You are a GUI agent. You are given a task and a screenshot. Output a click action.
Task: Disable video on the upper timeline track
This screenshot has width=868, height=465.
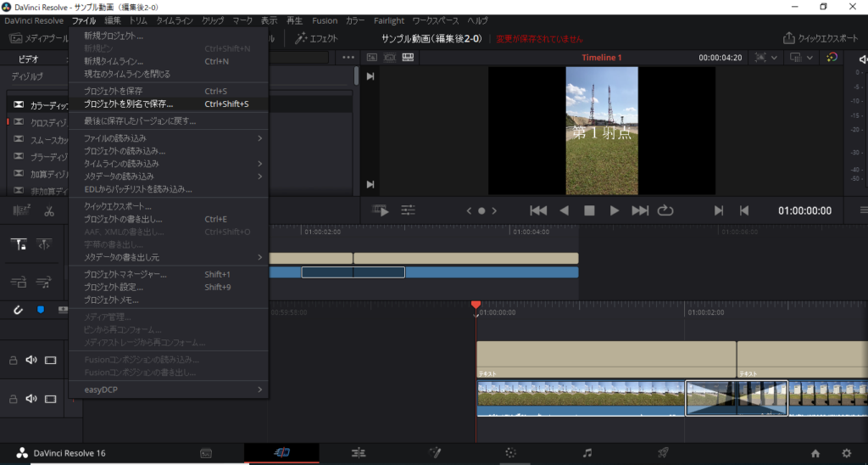[50, 361]
